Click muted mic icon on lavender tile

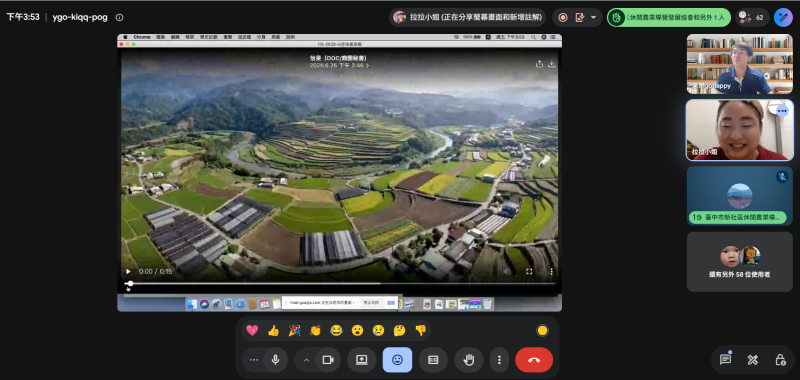coord(781,176)
